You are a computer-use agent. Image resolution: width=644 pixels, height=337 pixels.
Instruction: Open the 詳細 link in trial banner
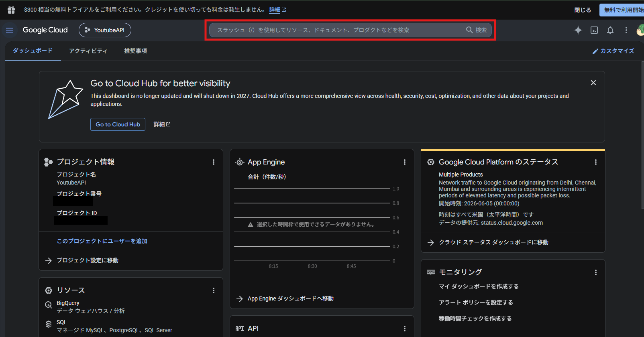click(x=277, y=10)
